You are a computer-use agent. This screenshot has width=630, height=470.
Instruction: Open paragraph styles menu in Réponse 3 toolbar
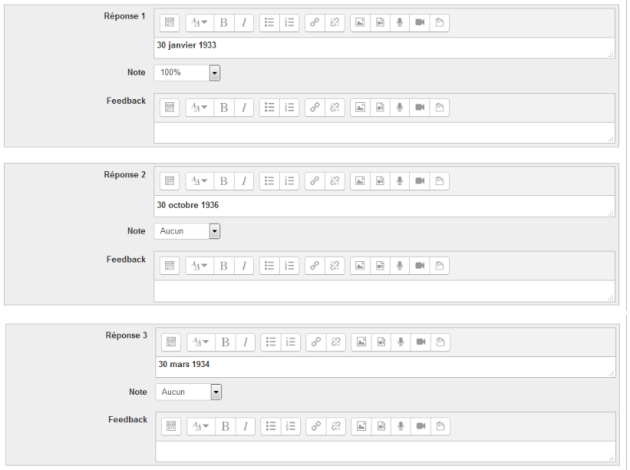(199, 342)
